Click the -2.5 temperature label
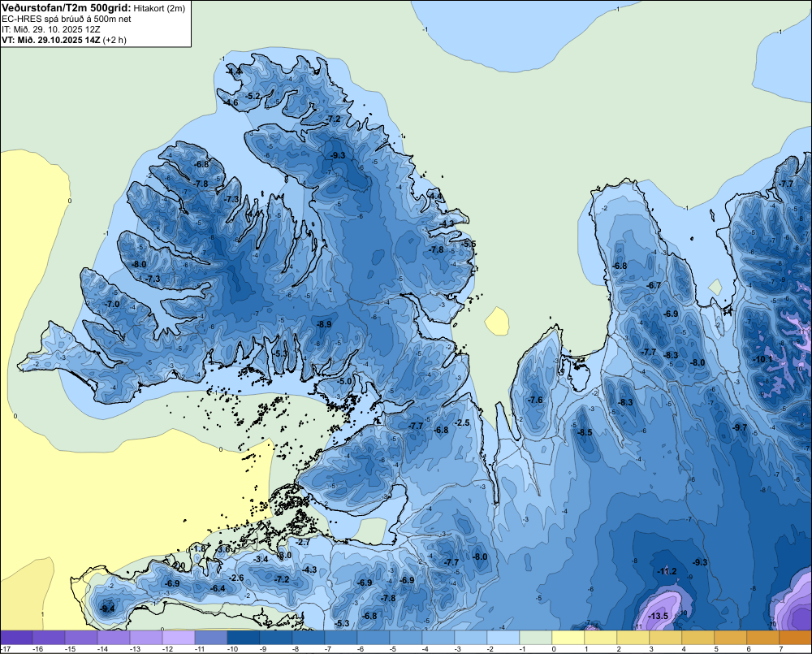812x654 pixels. [x=462, y=423]
